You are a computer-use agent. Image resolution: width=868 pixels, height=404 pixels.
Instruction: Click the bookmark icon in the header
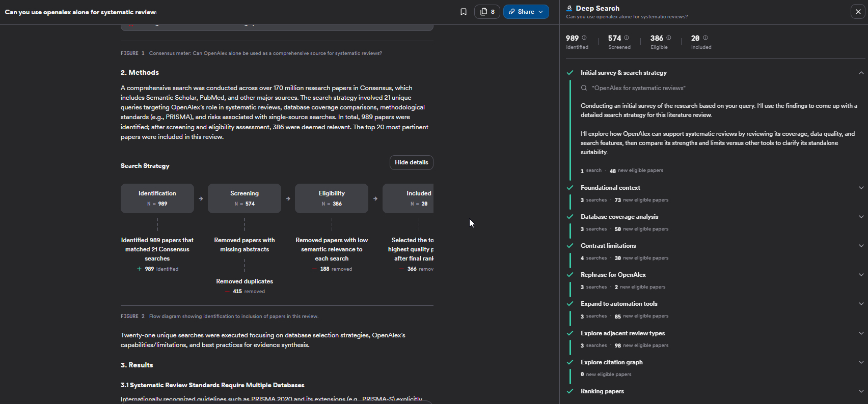(x=463, y=12)
